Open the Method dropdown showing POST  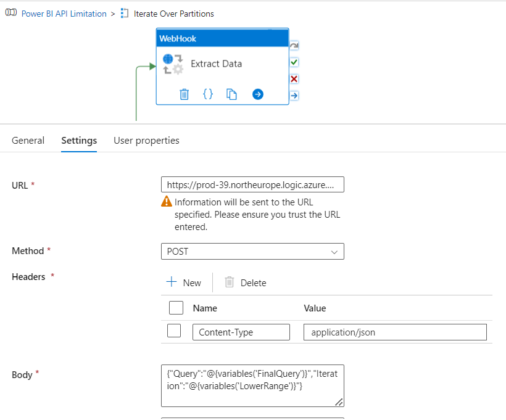252,252
